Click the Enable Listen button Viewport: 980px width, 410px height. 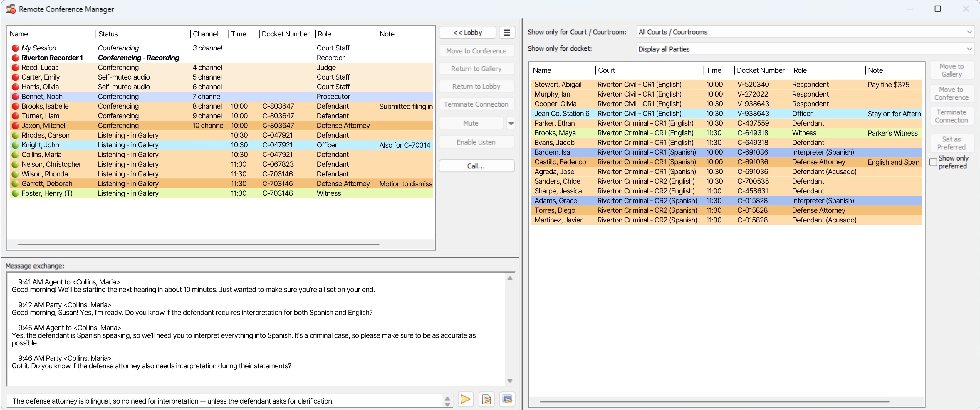476,142
